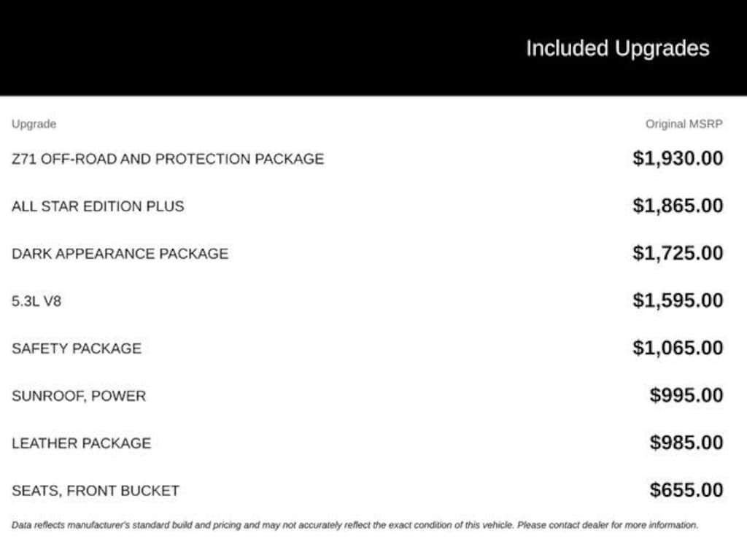Select the Sunroof, Power upgrade
Viewport: 747px width, 560px height.
79,396
